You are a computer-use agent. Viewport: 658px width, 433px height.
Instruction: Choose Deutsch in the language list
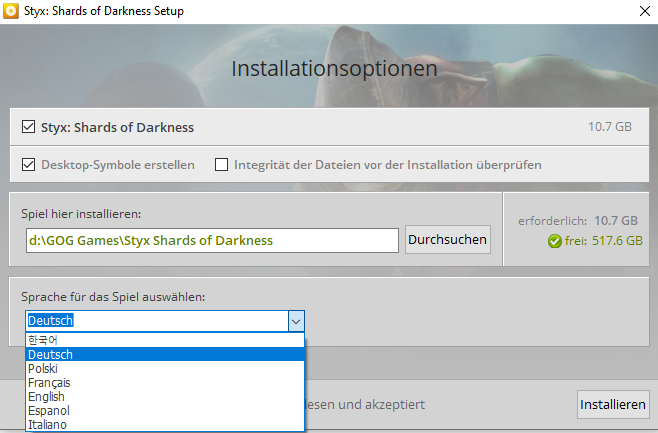165,355
